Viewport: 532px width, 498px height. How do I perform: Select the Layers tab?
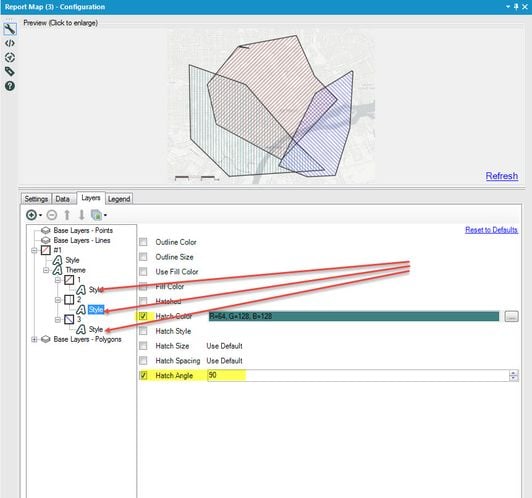pos(91,198)
